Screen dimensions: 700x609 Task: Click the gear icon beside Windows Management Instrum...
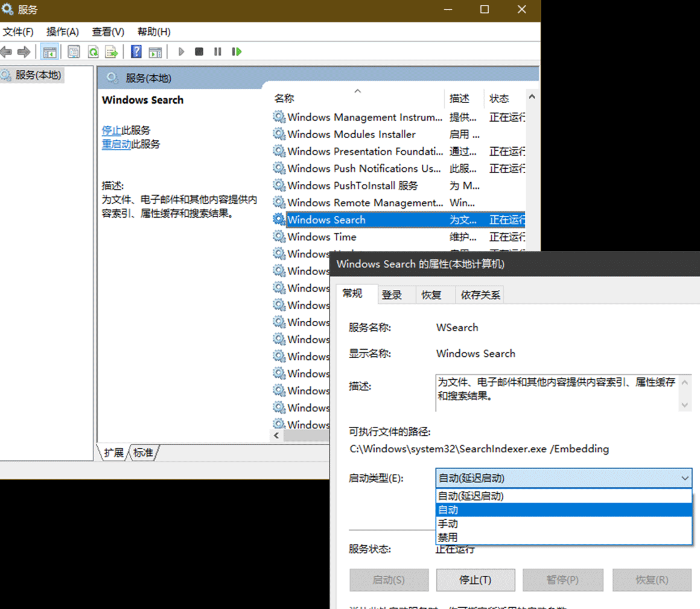tap(279, 117)
